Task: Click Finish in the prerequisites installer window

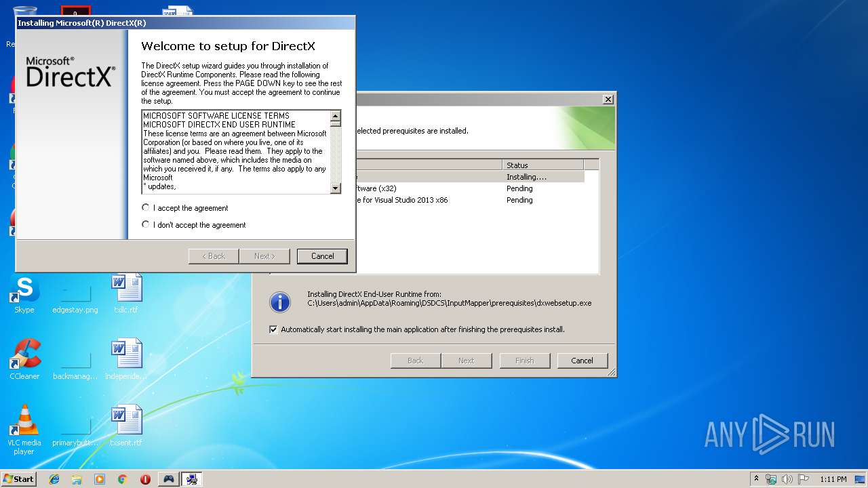Action: [524, 361]
